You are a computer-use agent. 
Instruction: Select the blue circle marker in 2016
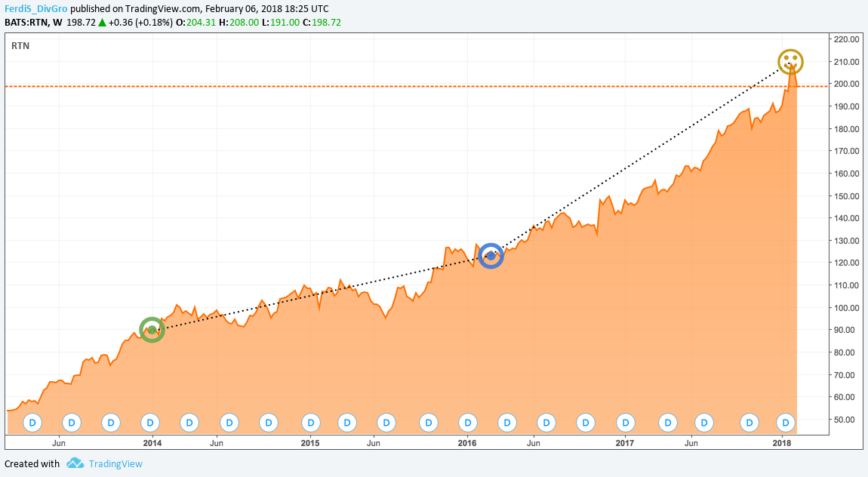click(491, 256)
